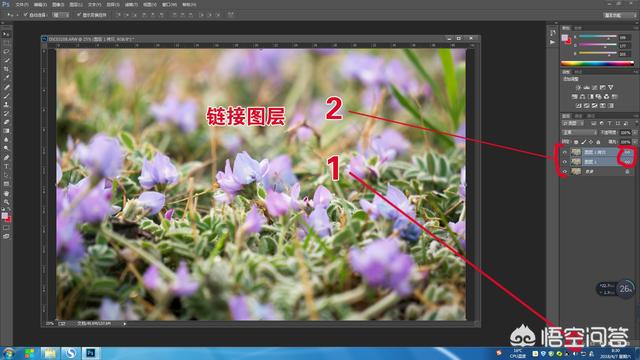Screen dimensions: 640x360
Task: Click the foreground color swatch in toolbox
Action: [x=4, y=216]
